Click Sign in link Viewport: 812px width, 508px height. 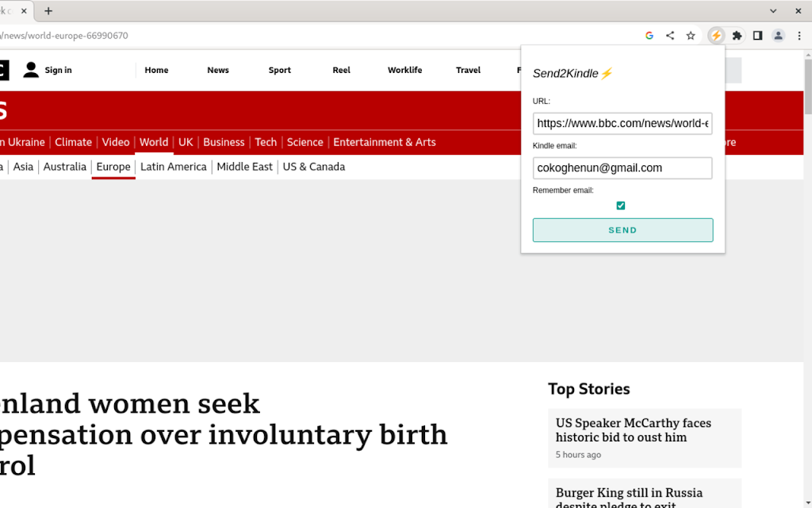tap(58, 70)
